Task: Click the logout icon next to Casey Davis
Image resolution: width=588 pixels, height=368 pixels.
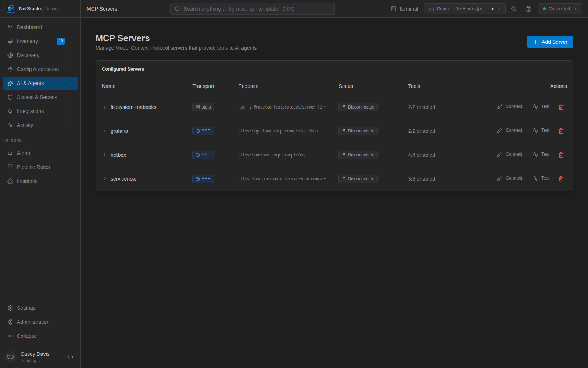Action: (x=71, y=357)
